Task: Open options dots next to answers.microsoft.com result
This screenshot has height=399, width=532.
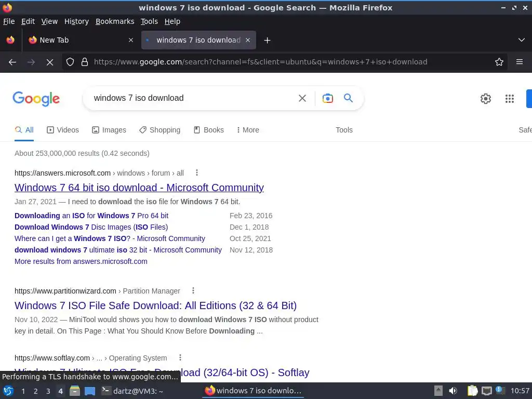Action: [197, 172]
